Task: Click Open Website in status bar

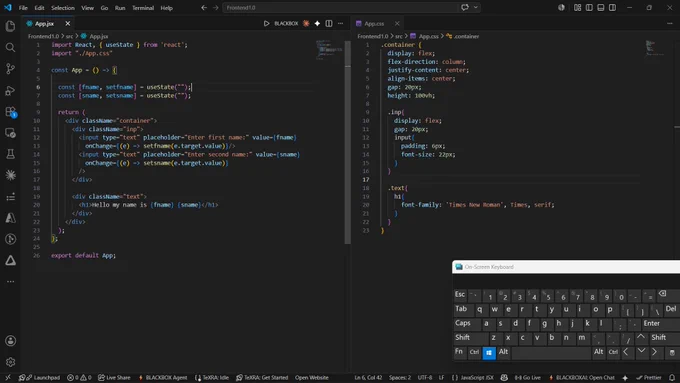Action: pyautogui.click(x=311, y=377)
